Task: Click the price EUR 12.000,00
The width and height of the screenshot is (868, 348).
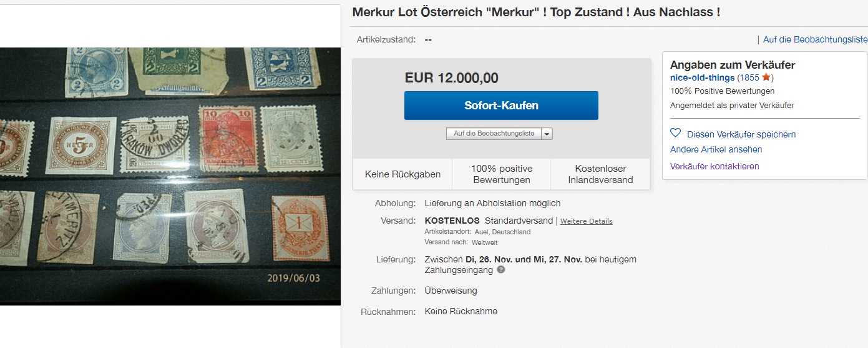Action: click(x=452, y=78)
